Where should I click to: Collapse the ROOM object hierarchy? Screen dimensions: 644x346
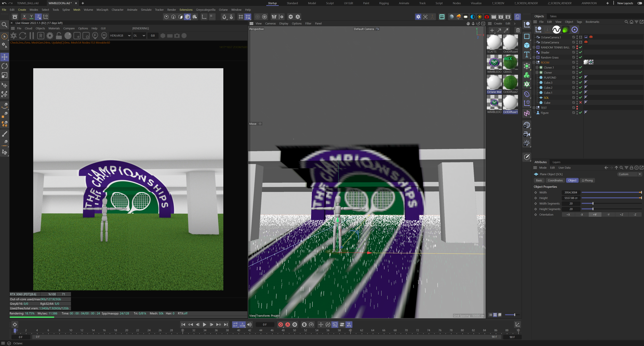[534, 63]
